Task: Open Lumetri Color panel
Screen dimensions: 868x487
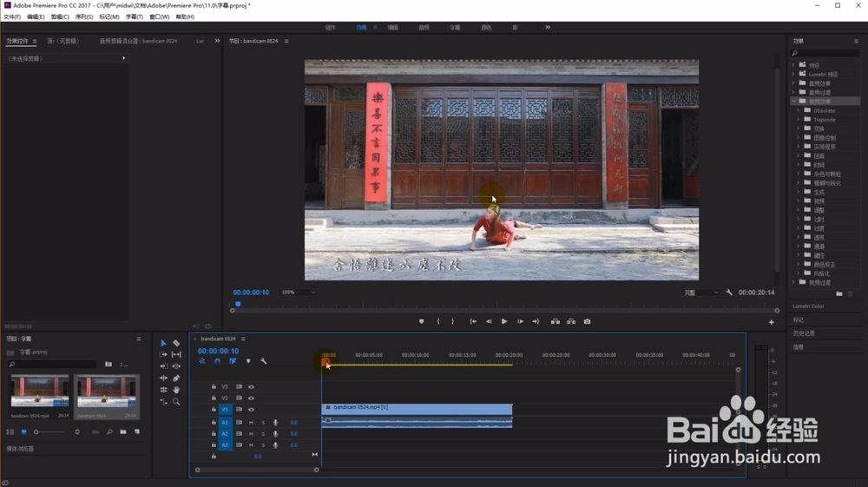Action: click(808, 306)
